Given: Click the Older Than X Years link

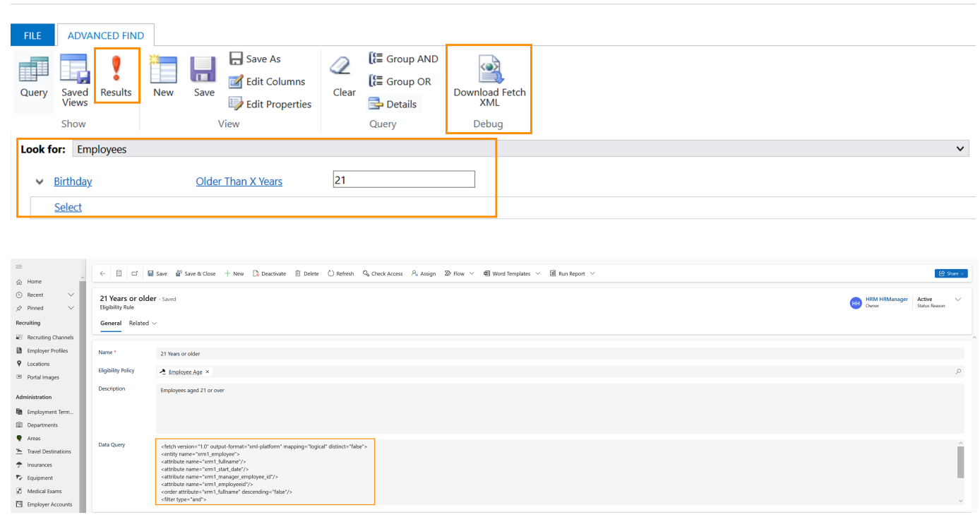Looking at the screenshot, I should [x=239, y=182].
